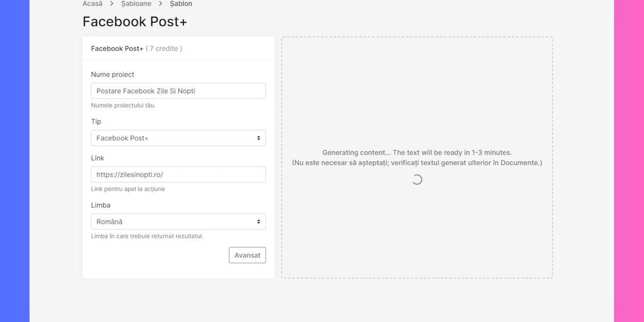Image resolution: width=644 pixels, height=322 pixels.
Task: Click the 7 credite label
Action: click(x=164, y=48)
